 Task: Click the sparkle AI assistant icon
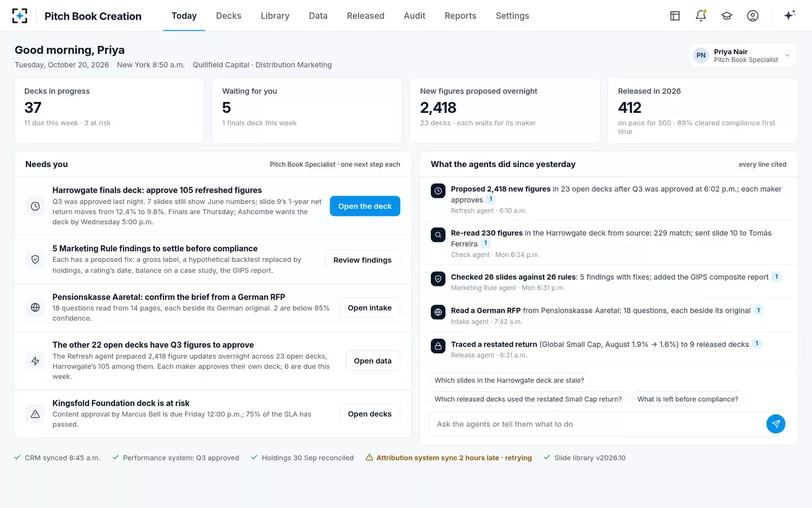pos(789,16)
